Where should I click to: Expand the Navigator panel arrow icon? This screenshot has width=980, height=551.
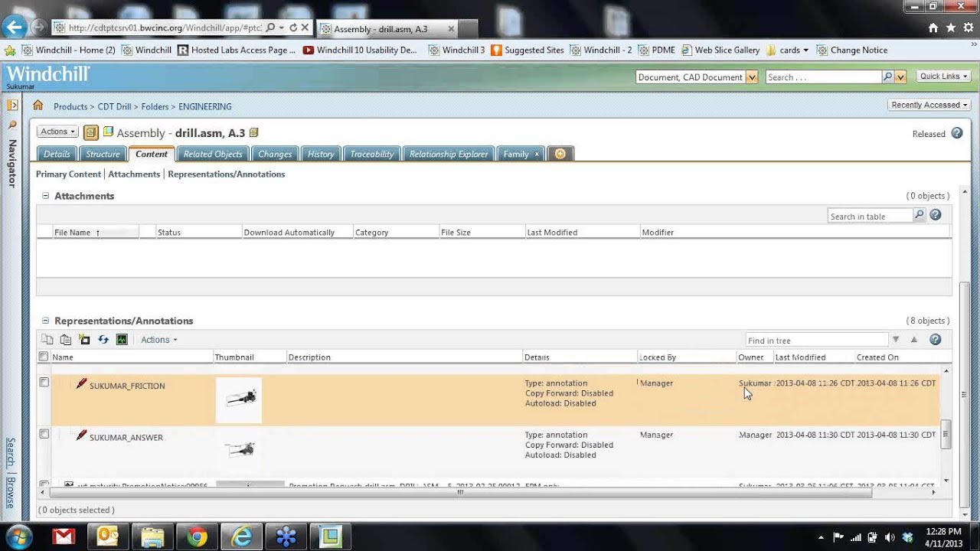click(12, 105)
